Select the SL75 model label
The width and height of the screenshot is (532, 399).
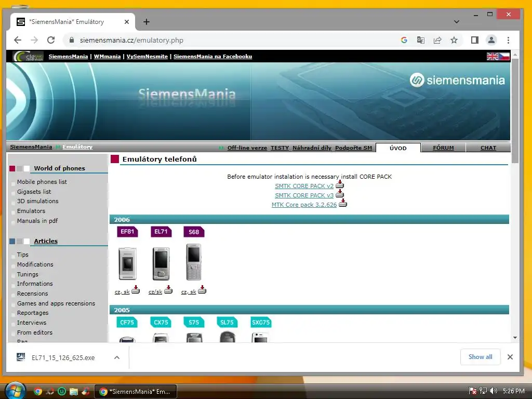[227, 322]
